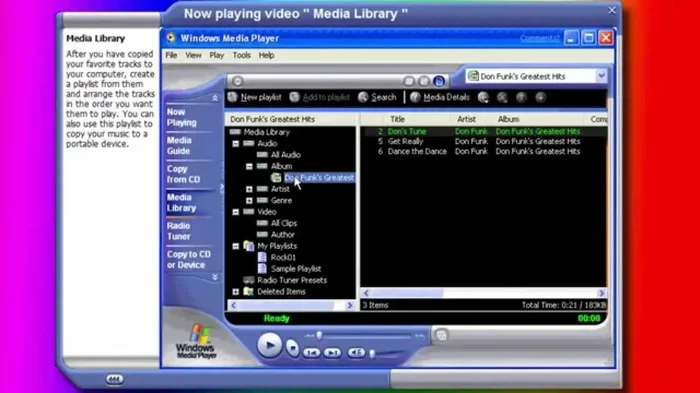Viewport: 700px width, 393px height.
Task: Click add-to-library globe icon after Media Details
Action: [x=483, y=97]
